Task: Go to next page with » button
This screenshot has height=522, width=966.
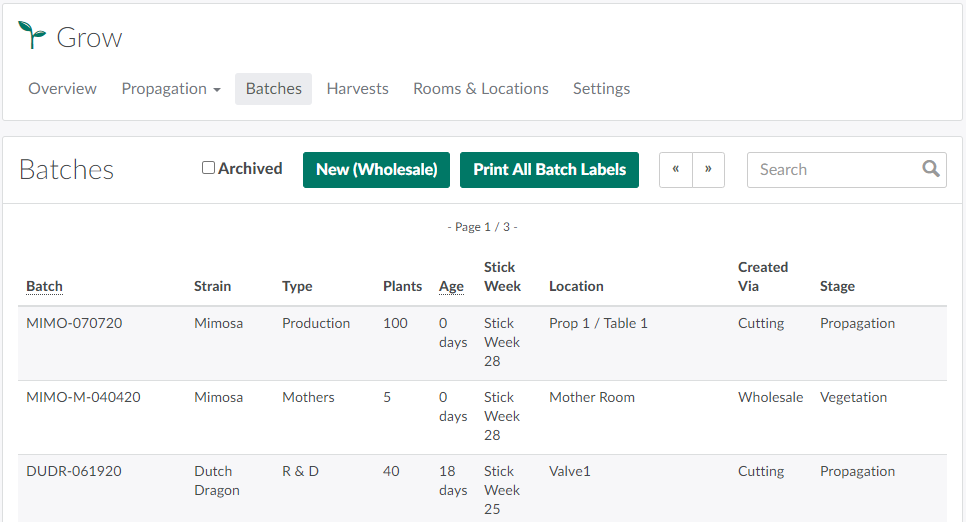Action: pos(708,169)
